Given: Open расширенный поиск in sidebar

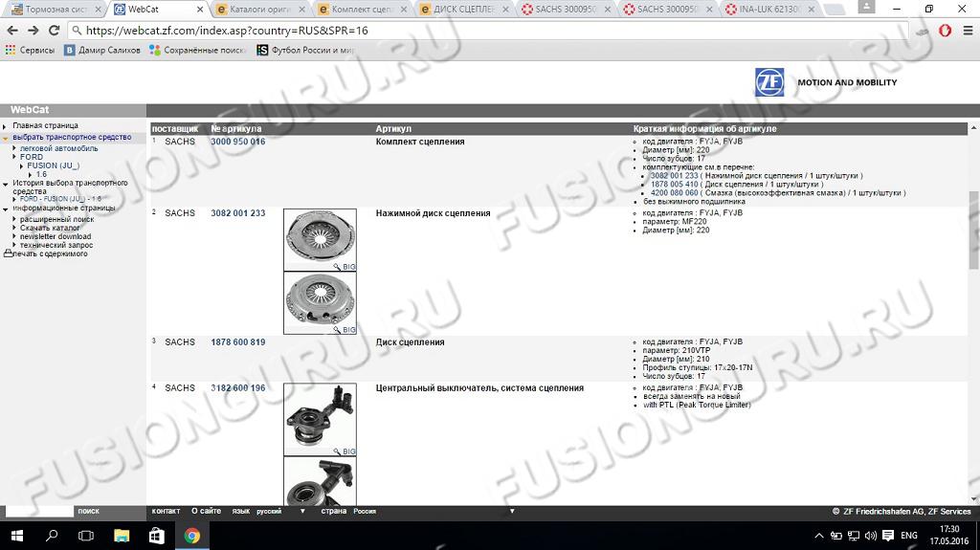Looking at the screenshot, I should pyautogui.click(x=56, y=219).
